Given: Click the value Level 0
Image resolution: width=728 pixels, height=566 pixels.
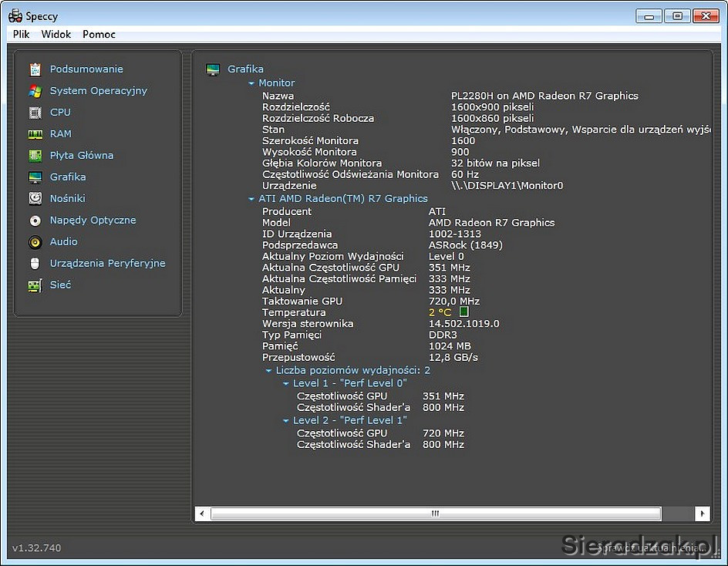Looking at the screenshot, I should pos(446,256).
